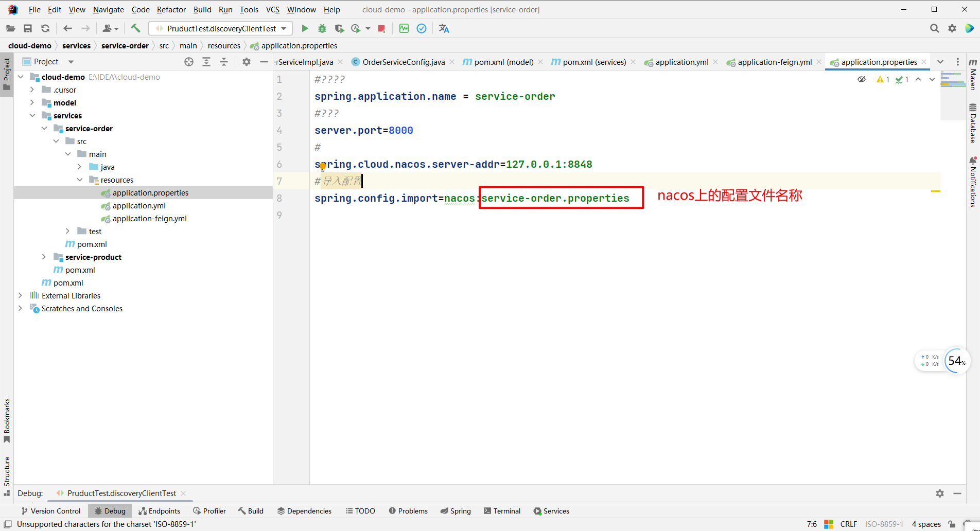Click the warning count indicator in the editor
The height and width of the screenshot is (531, 980).
pyautogui.click(x=883, y=79)
